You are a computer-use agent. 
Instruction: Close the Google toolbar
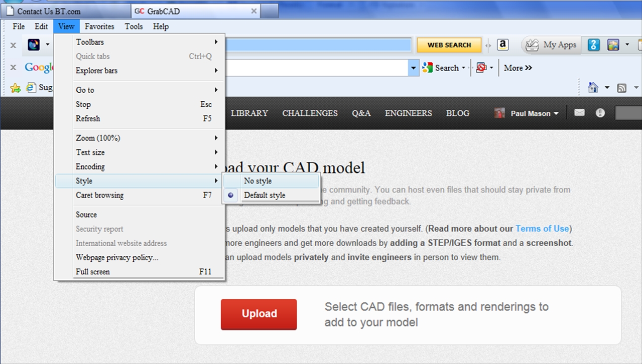click(14, 68)
